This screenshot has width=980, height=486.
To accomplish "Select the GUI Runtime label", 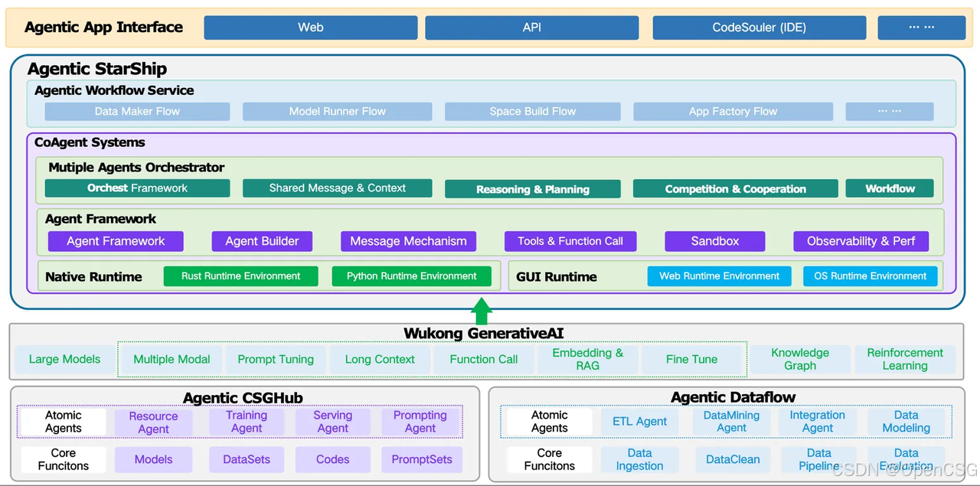I will 557,277.
